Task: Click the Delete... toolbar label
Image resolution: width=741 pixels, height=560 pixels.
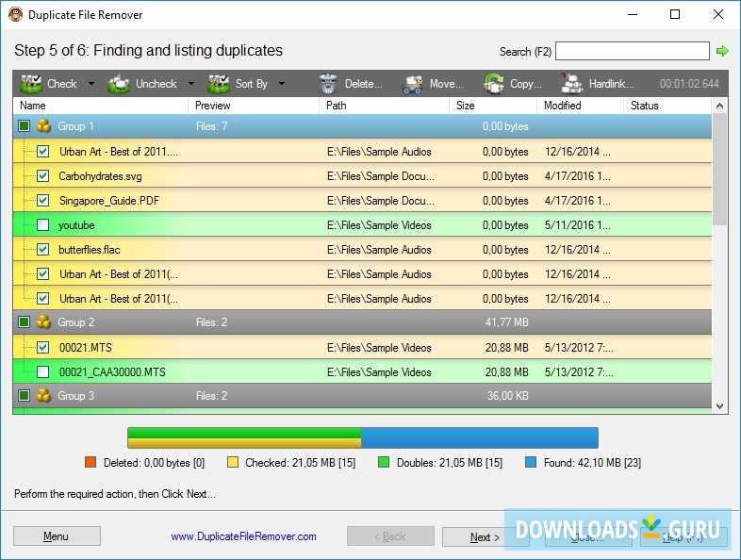Action: click(x=363, y=84)
